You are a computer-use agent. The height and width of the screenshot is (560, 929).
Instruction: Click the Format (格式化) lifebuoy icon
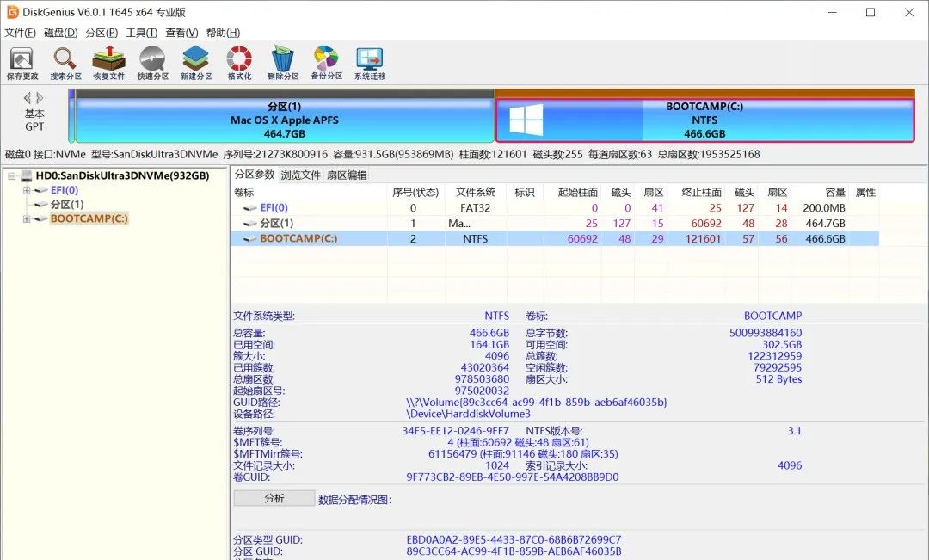click(x=239, y=64)
